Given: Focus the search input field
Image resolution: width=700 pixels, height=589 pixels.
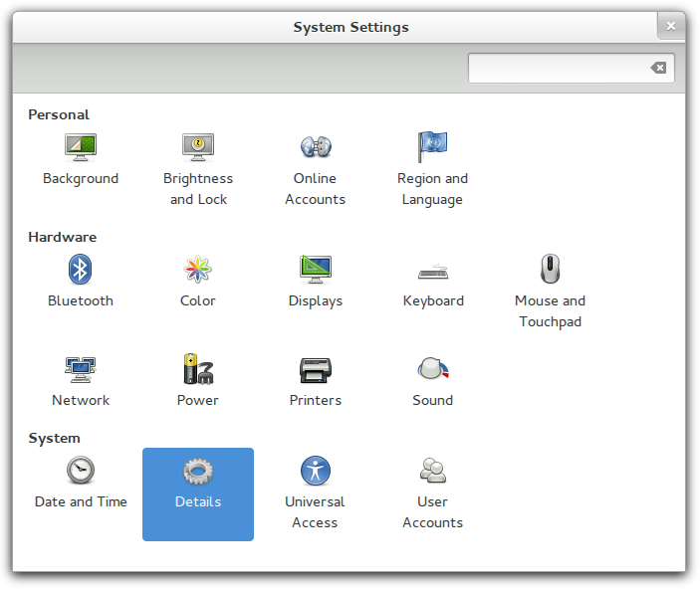Looking at the screenshot, I should (x=571, y=69).
